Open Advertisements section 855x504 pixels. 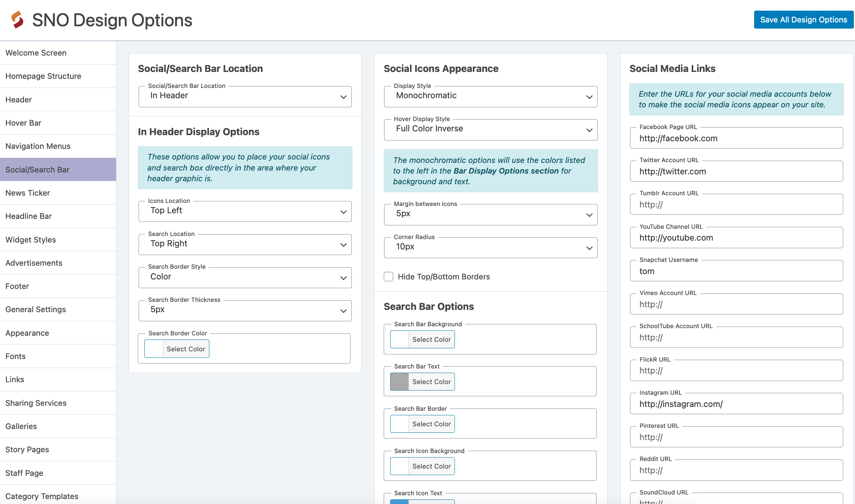pyautogui.click(x=58, y=263)
